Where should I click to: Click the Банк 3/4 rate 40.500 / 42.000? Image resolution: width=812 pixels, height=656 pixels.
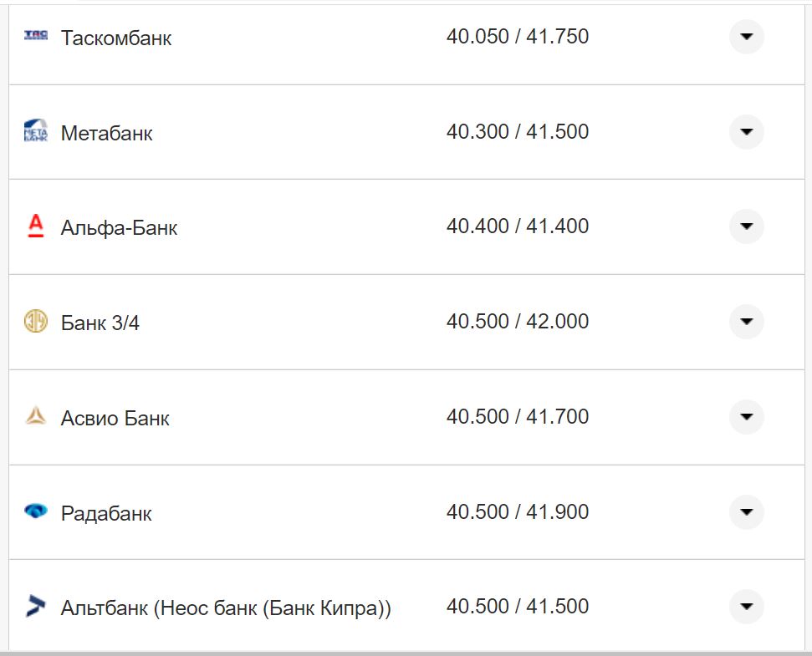click(x=518, y=322)
